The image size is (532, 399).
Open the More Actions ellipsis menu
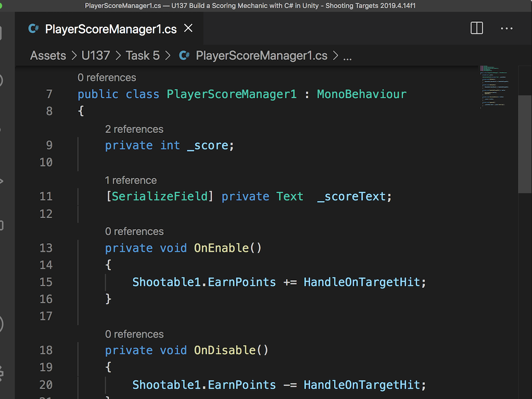coord(507,29)
